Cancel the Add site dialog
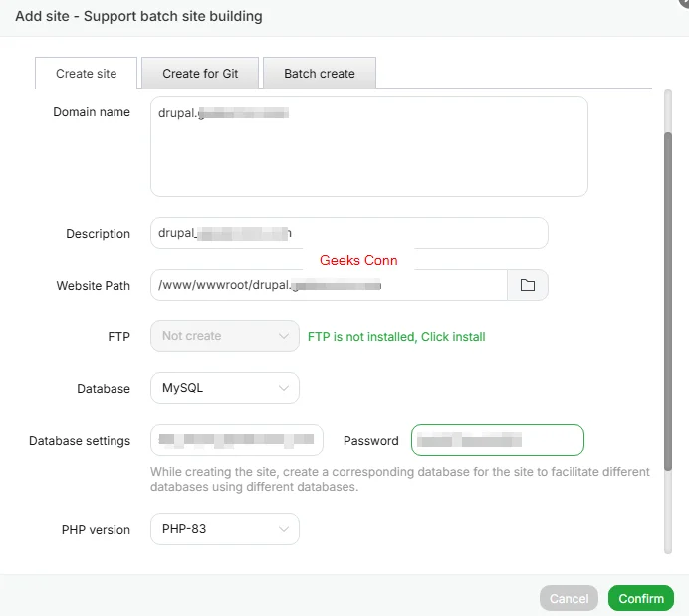 [569, 598]
